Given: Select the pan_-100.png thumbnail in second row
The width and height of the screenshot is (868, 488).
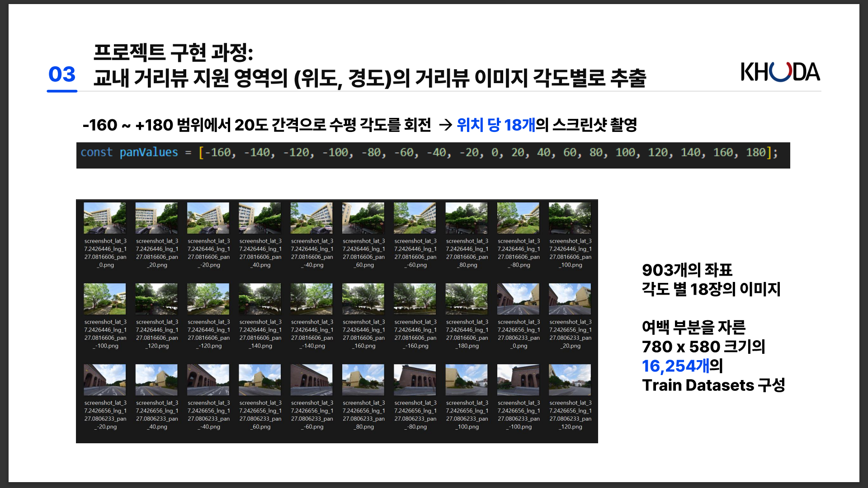Looking at the screenshot, I should click(105, 299).
